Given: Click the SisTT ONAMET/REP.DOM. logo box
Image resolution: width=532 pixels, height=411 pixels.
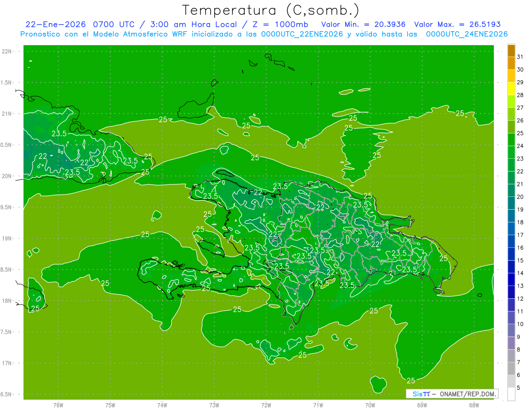Looking at the screenshot, I should tap(452, 394).
